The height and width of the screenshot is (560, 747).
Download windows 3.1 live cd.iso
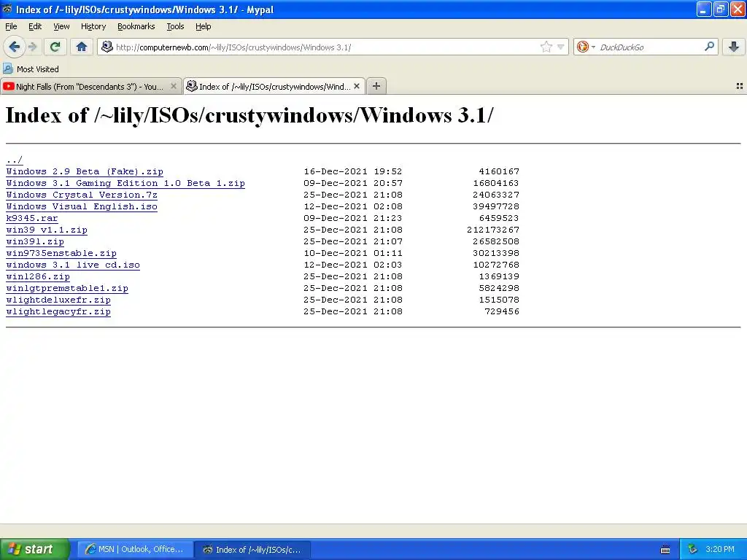[x=73, y=265]
